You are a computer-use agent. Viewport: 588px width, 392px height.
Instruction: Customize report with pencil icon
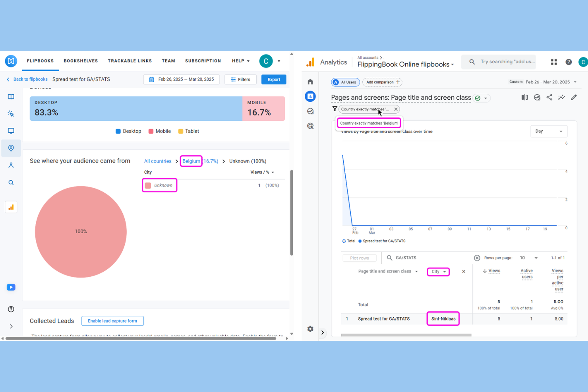tap(574, 97)
